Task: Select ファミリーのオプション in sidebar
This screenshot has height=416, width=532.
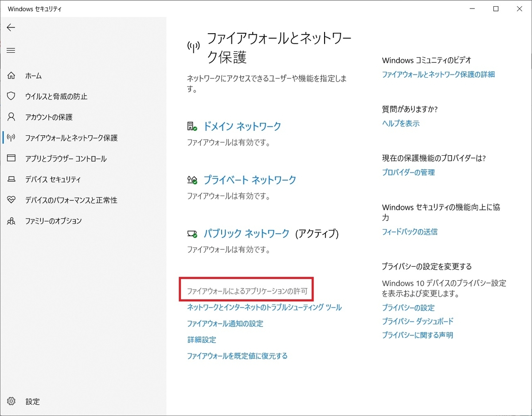Action: point(54,221)
